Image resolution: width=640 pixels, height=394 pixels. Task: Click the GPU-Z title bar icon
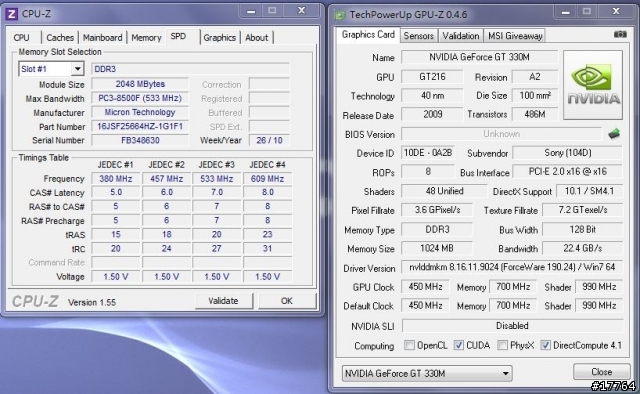point(340,15)
